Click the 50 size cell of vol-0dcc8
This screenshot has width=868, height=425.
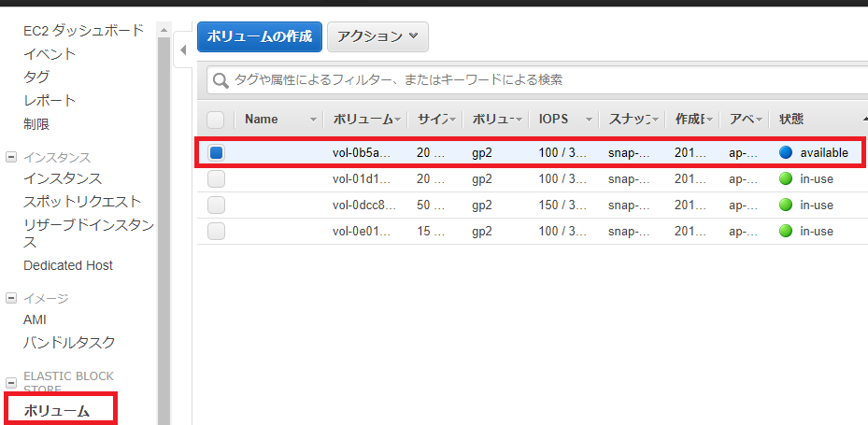point(431,205)
